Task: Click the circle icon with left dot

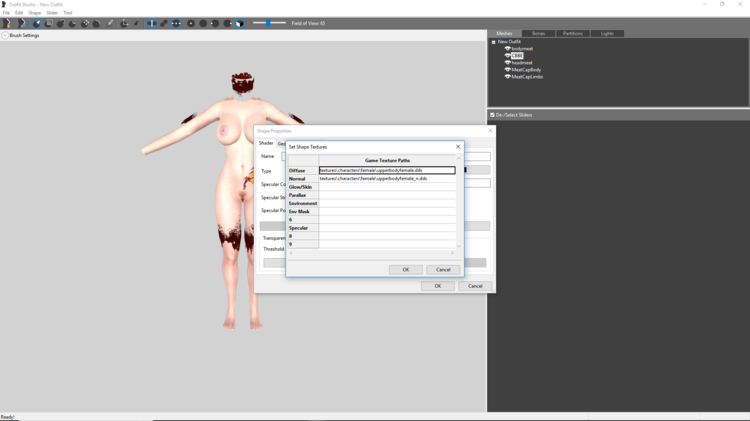Action: (215, 23)
